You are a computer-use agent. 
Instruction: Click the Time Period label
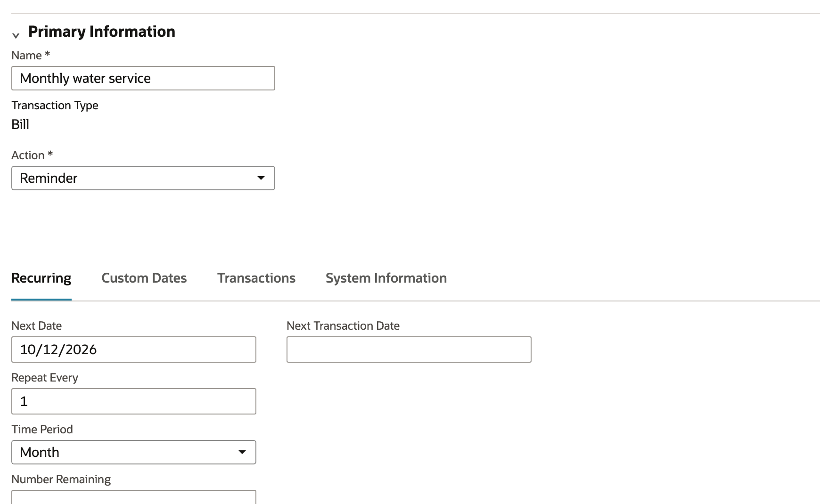click(42, 429)
